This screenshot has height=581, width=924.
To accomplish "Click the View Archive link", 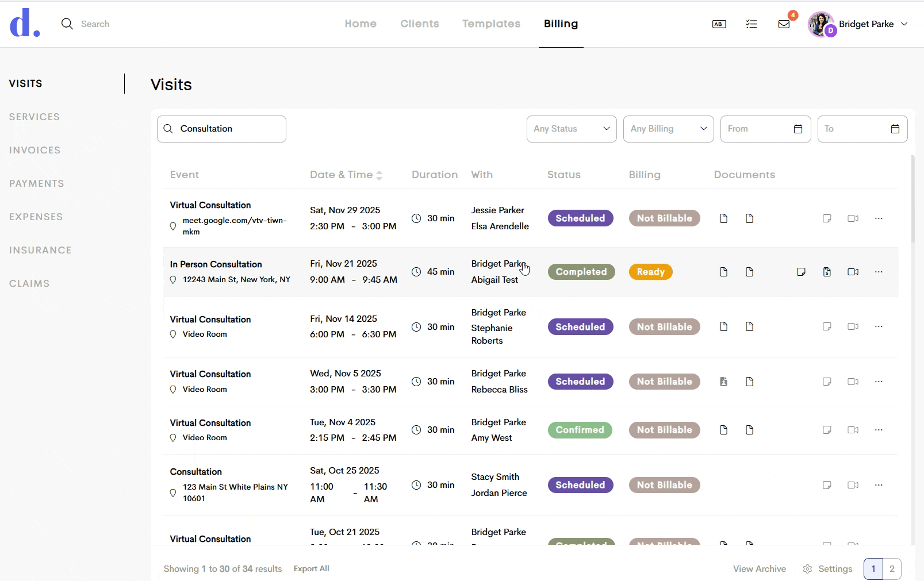I will click(x=759, y=569).
